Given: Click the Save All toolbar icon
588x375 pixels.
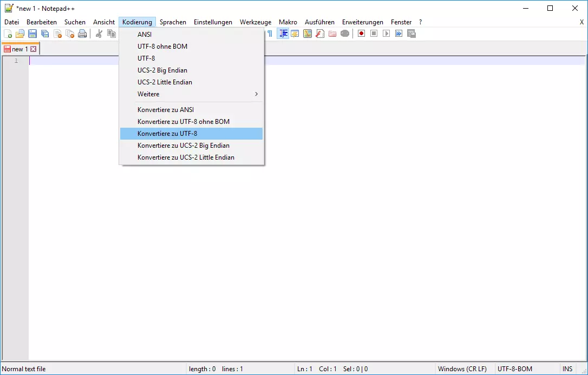Looking at the screenshot, I should [45, 34].
